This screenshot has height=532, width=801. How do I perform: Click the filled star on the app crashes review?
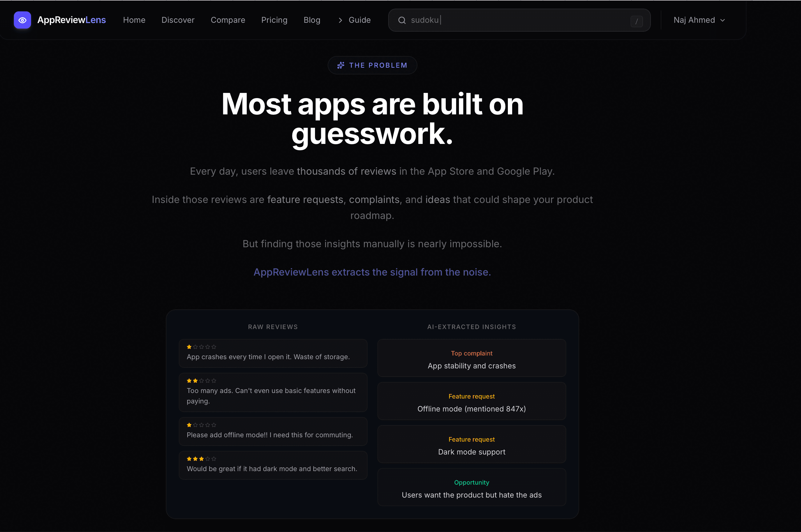(189, 347)
